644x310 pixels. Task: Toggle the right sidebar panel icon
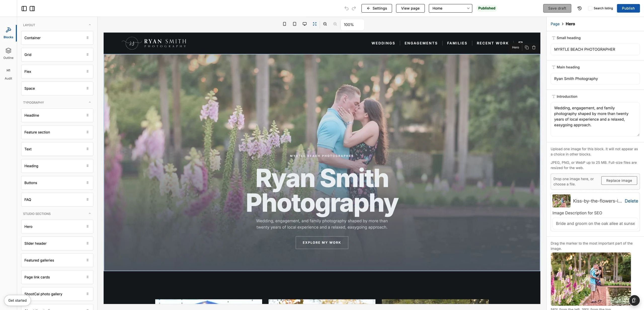32,9
